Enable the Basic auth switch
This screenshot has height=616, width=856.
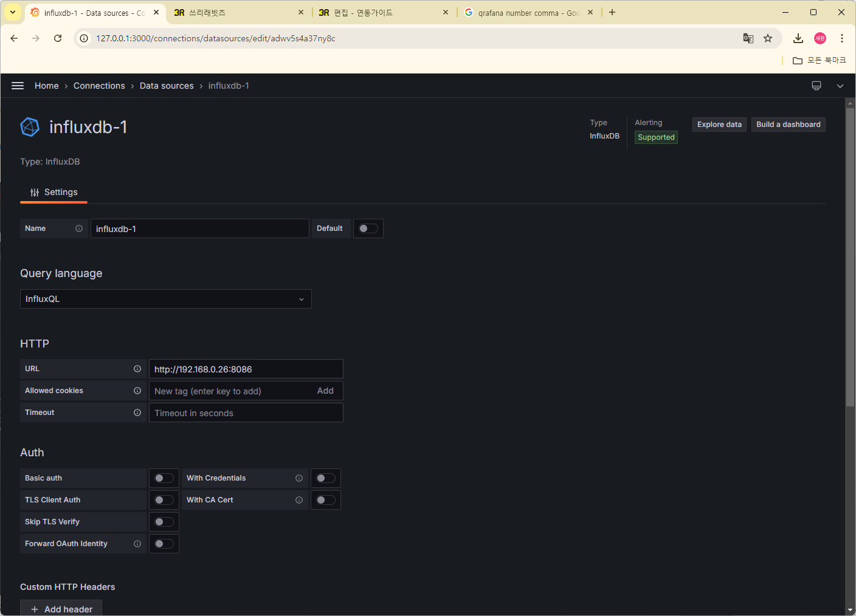(x=164, y=478)
